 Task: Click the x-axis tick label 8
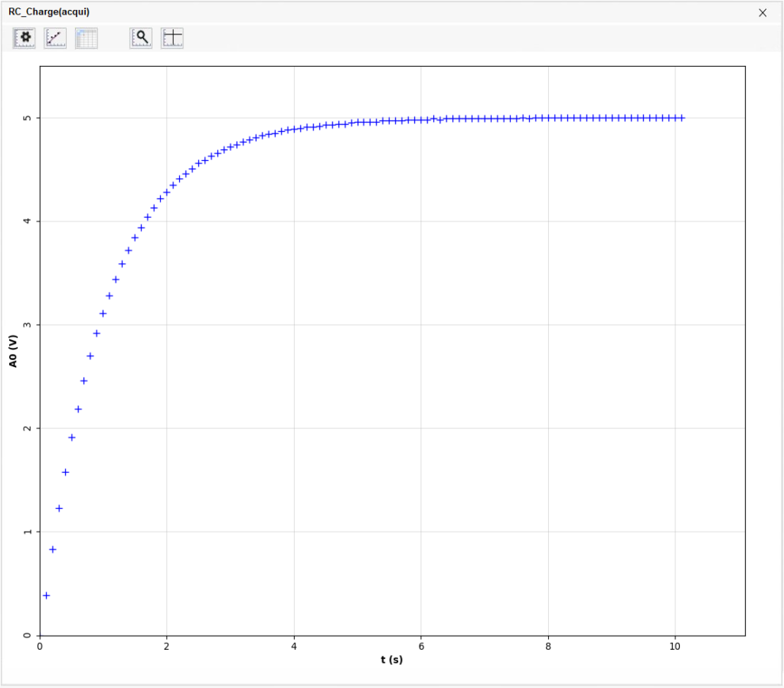click(x=548, y=646)
